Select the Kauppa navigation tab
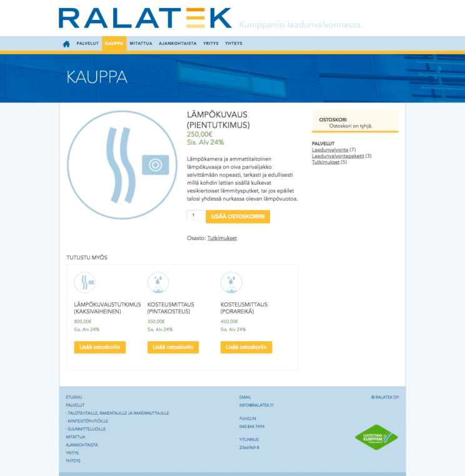This screenshot has width=465, height=476. pyautogui.click(x=114, y=43)
